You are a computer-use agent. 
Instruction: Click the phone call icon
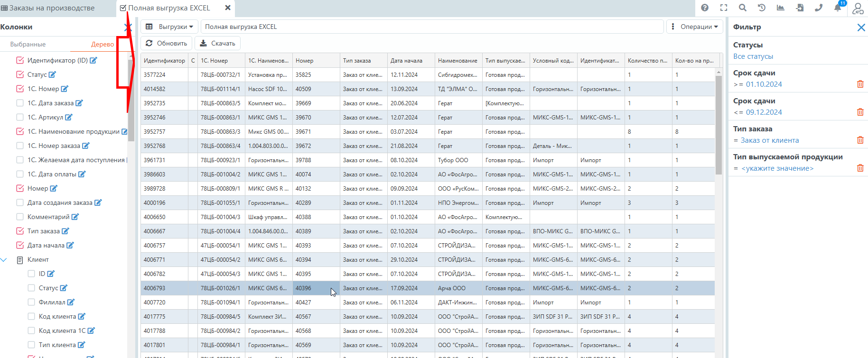point(819,8)
